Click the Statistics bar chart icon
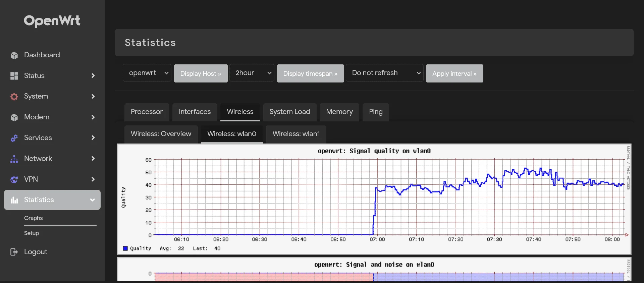644x283 pixels. pos(14,200)
